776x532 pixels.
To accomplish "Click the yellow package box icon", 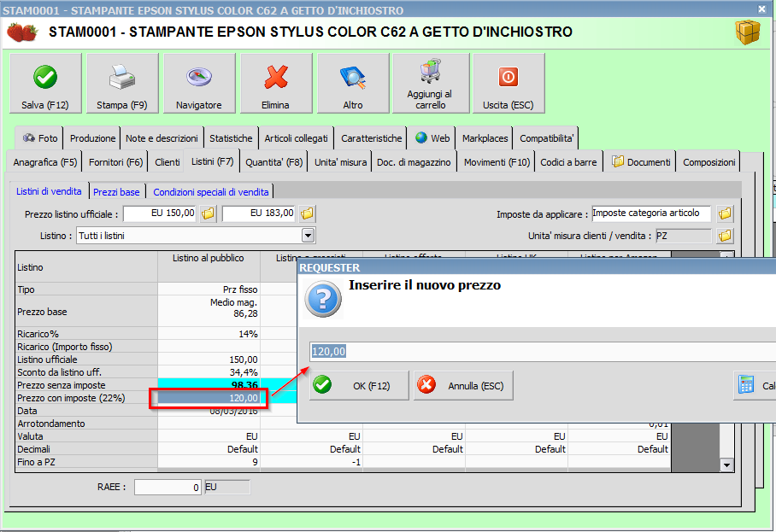I will [x=747, y=32].
